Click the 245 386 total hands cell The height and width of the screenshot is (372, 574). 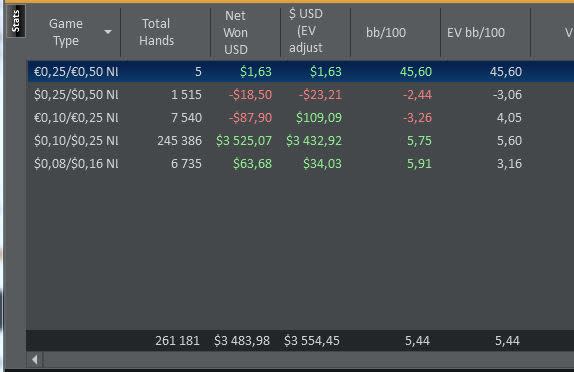[179, 141]
